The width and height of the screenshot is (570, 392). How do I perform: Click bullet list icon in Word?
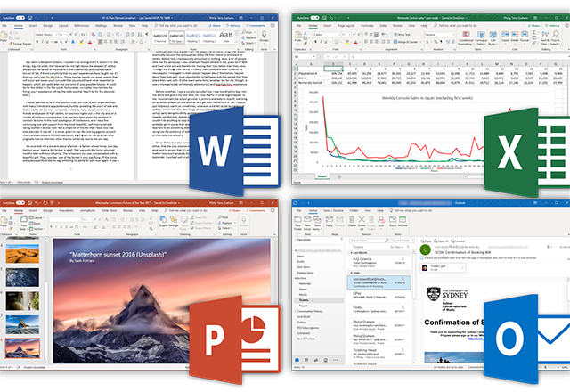101,35
